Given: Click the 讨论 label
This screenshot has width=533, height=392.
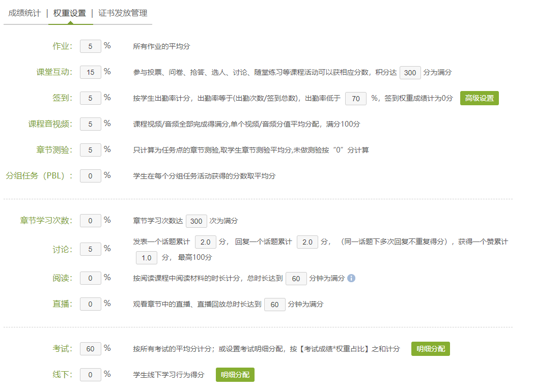Looking at the screenshot, I should [x=62, y=250].
